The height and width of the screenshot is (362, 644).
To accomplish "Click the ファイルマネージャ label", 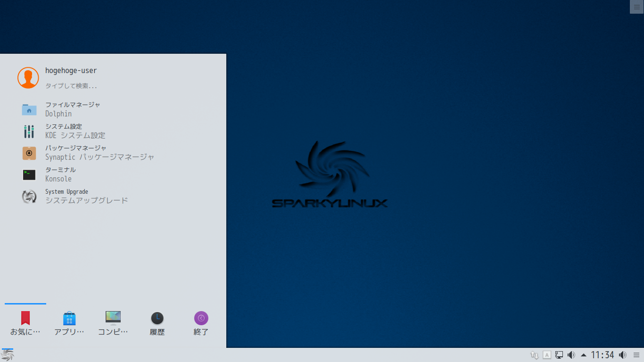I will (73, 105).
